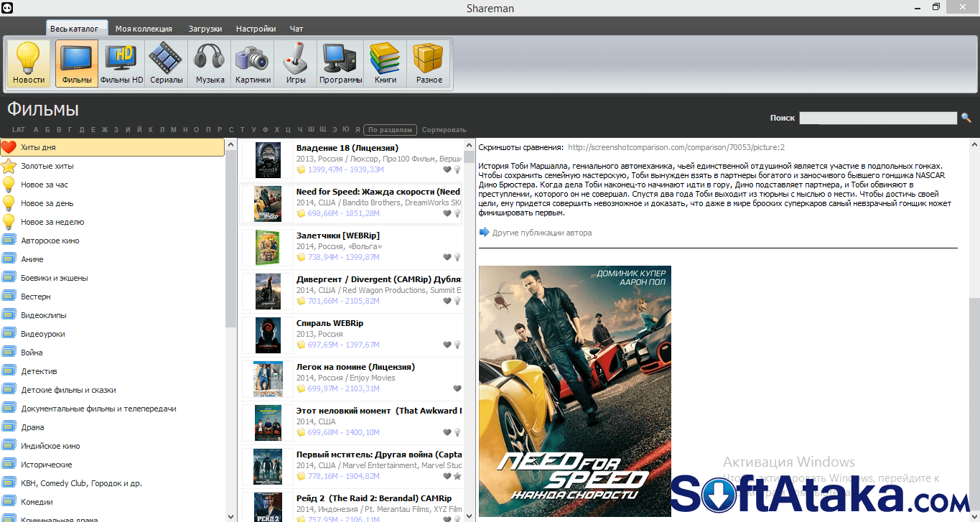The image size is (980, 522).
Task: Click the Shareman logo icon in the title bar
Action: [x=7, y=7]
